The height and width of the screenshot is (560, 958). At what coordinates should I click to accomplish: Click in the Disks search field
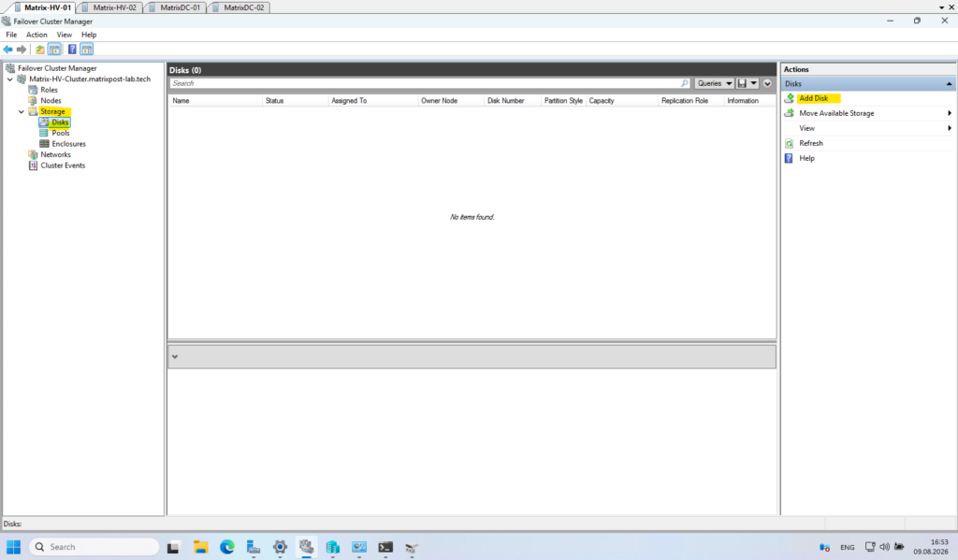(426, 83)
